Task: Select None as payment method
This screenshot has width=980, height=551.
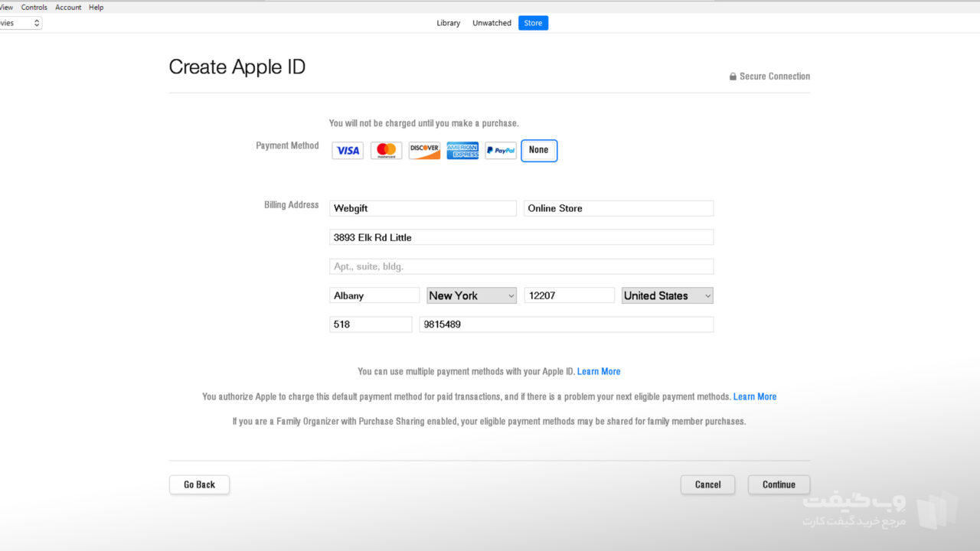Action: coord(539,151)
